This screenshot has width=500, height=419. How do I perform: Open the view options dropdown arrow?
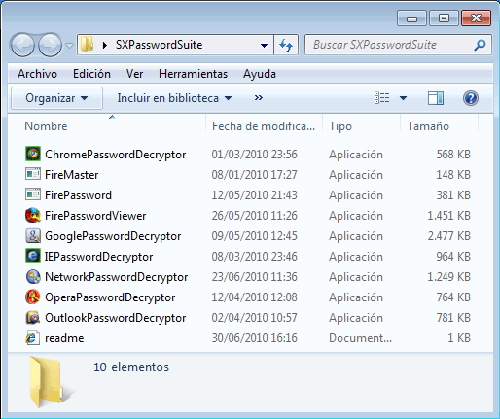[x=403, y=98]
